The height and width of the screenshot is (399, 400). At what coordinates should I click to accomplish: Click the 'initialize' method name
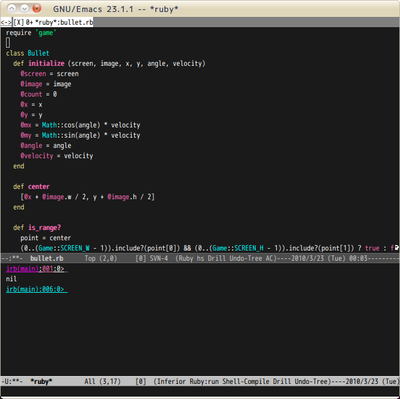(46, 63)
